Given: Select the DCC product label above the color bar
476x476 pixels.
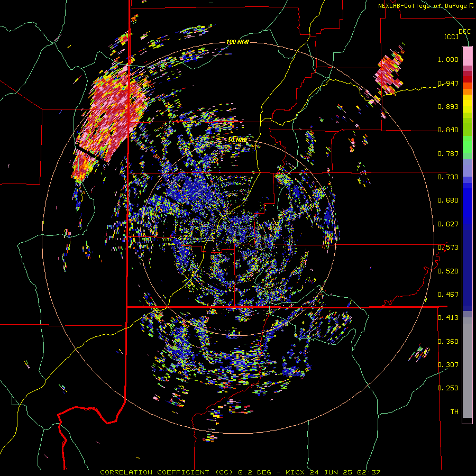Looking at the screenshot, I should [464, 31].
